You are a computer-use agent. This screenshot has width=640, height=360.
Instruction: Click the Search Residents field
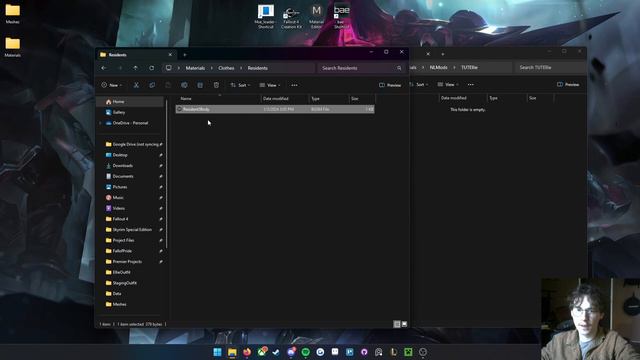(362, 68)
